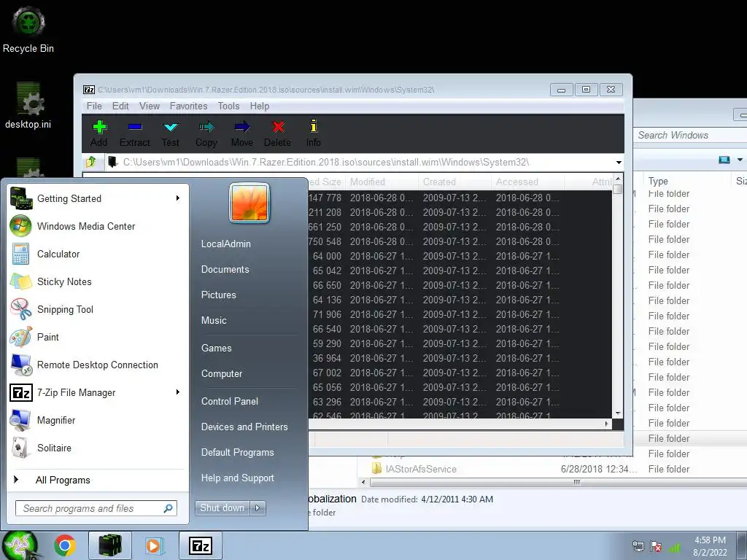Open Control Panel from Start menu

click(230, 402)
